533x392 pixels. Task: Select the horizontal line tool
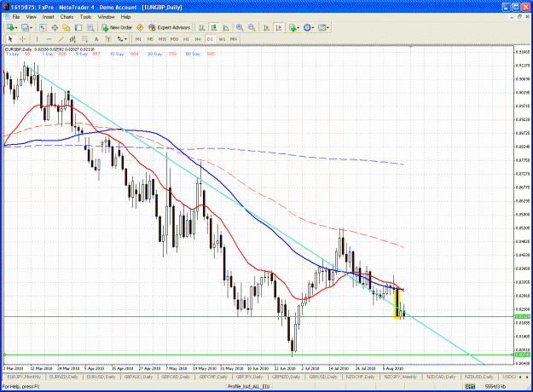[49, 39]
